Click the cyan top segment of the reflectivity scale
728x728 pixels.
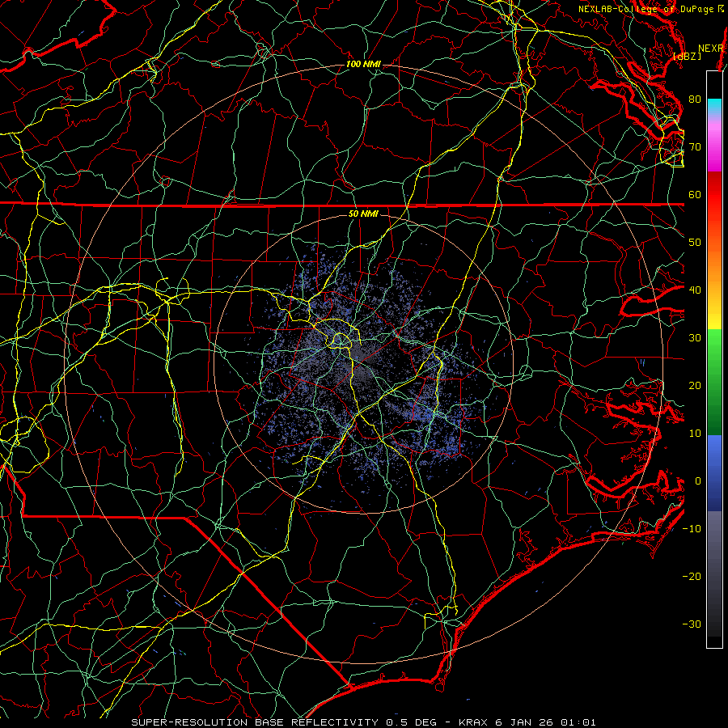click(x=714, y=106)
